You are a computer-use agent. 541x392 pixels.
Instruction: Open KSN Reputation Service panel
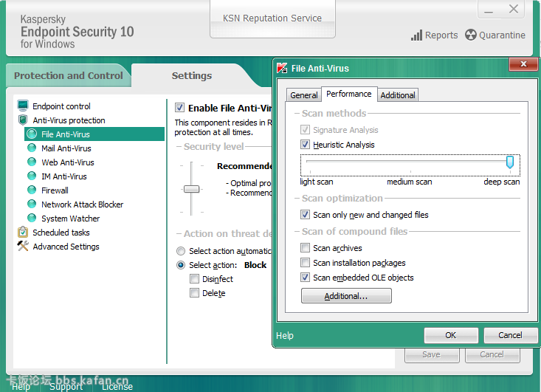pos(272,19)
